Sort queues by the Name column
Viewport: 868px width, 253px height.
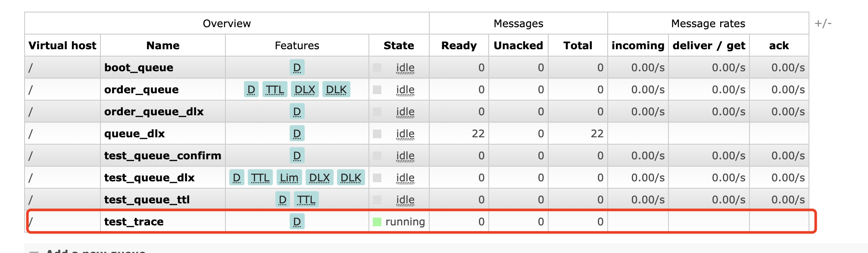point(162,46)
